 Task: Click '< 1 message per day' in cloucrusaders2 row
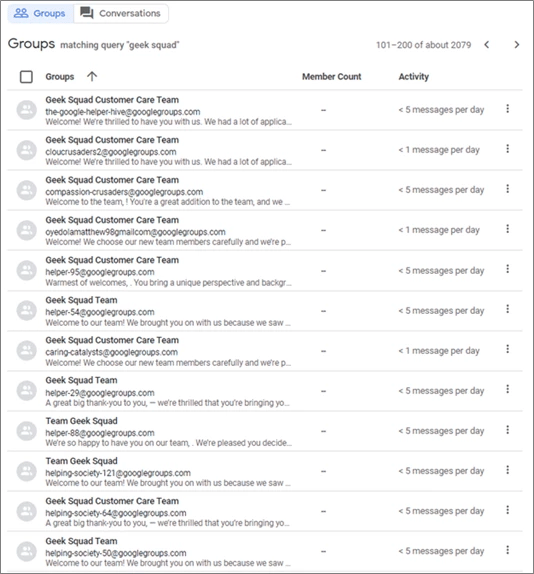tap(439, 150)
